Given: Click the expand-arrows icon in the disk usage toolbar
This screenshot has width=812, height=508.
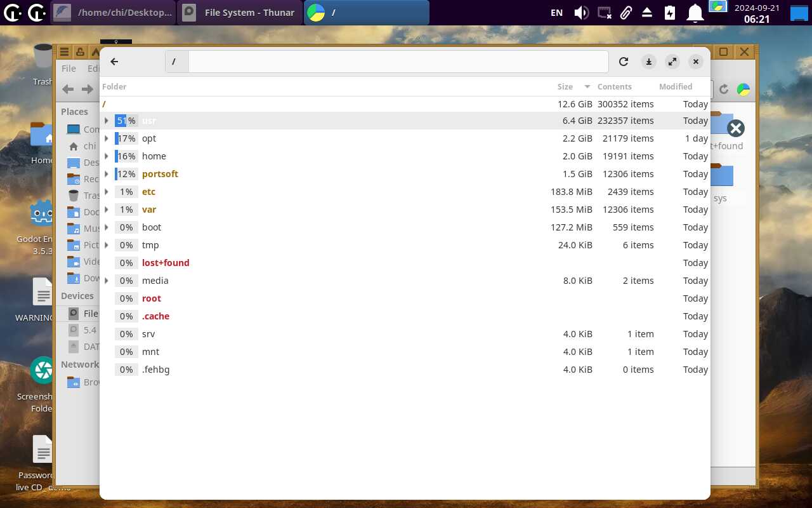Looking at the screenshot, I should (x=672, y=62).
